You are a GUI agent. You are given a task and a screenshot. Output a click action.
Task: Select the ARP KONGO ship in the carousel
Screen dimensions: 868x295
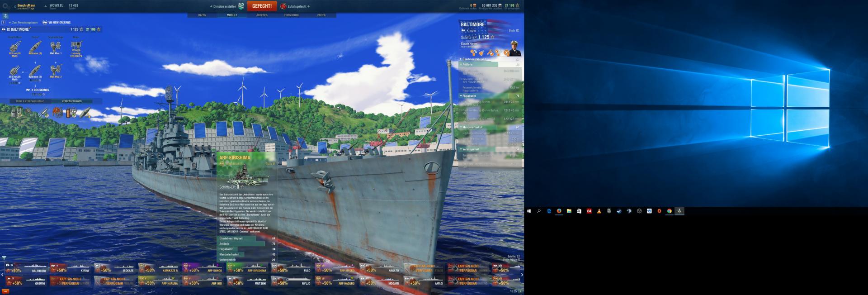point(202,268)
